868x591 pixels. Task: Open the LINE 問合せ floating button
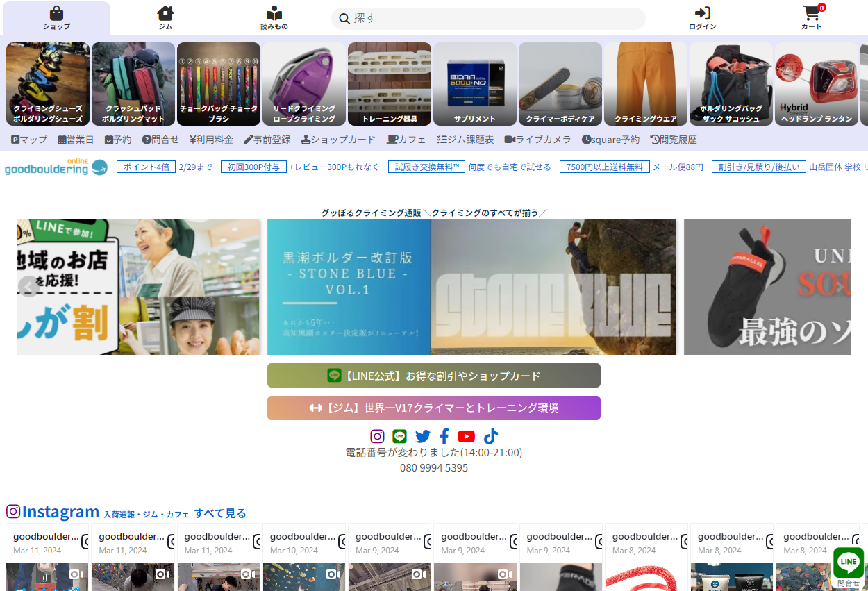[x=849, y=567]
